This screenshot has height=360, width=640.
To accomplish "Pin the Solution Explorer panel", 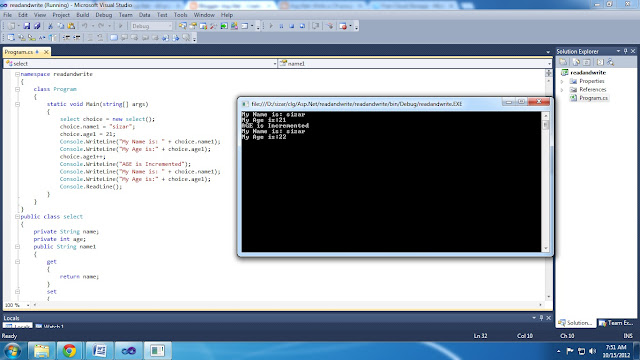I will (x=625, y=51).
